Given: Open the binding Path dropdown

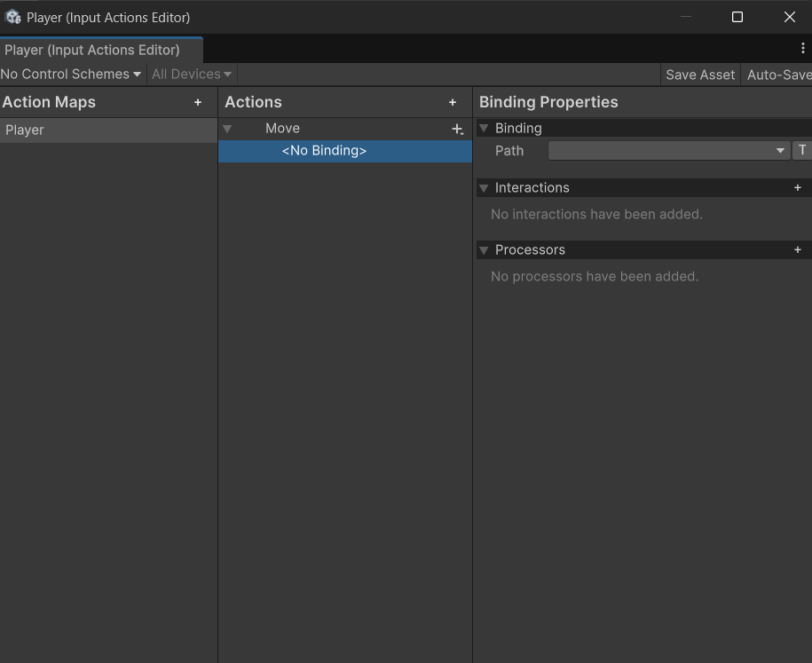Looking at the screenshot, I should pyautogui.click(x=669, y=150).
